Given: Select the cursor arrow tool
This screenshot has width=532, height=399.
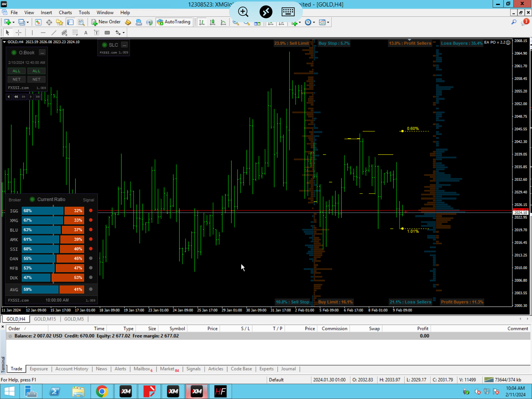Looking at the screenshot, I should (x=7, y=33).
